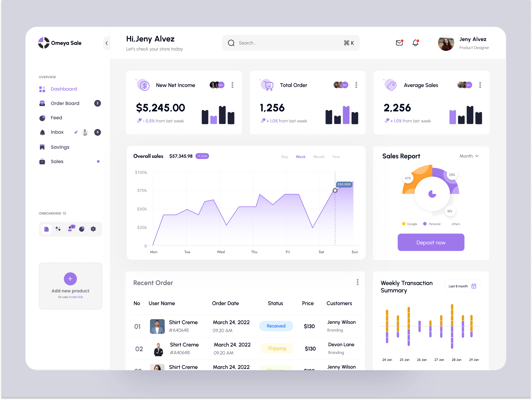Open the Order Board section
The height and width of the screenshot is (400, 532).
(65, 103)
